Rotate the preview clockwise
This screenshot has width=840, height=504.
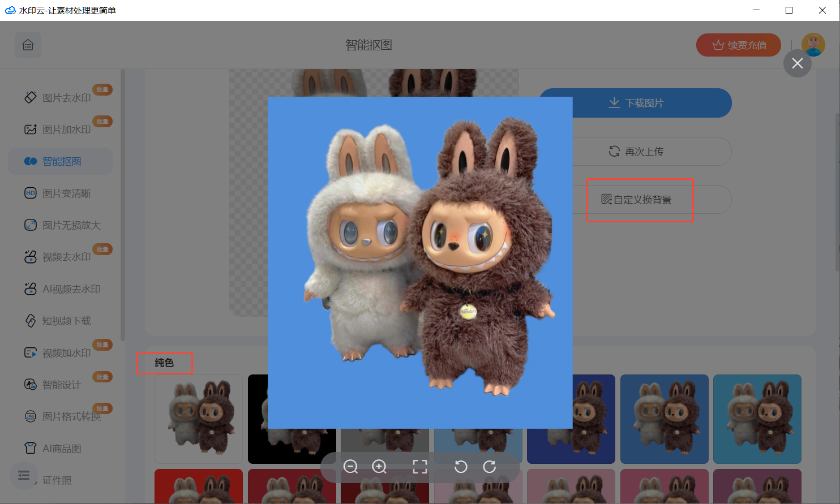pyautogui.click(x=490, y=467)
